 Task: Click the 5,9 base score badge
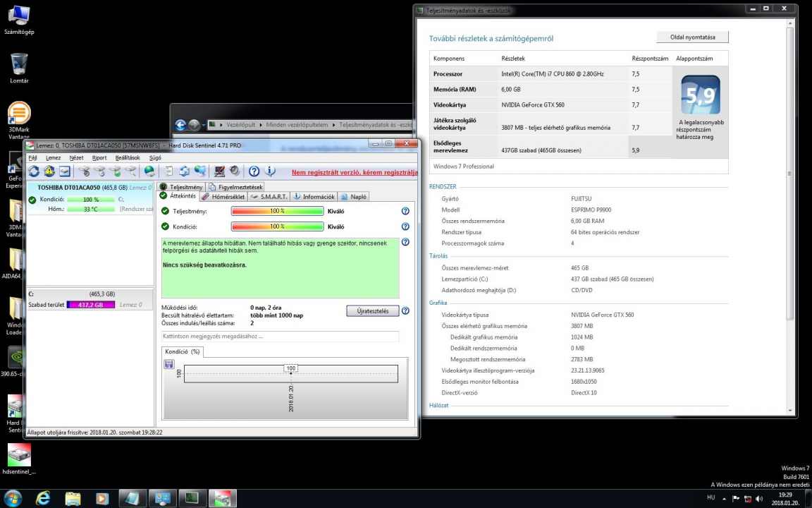click(x=700, y=95)
